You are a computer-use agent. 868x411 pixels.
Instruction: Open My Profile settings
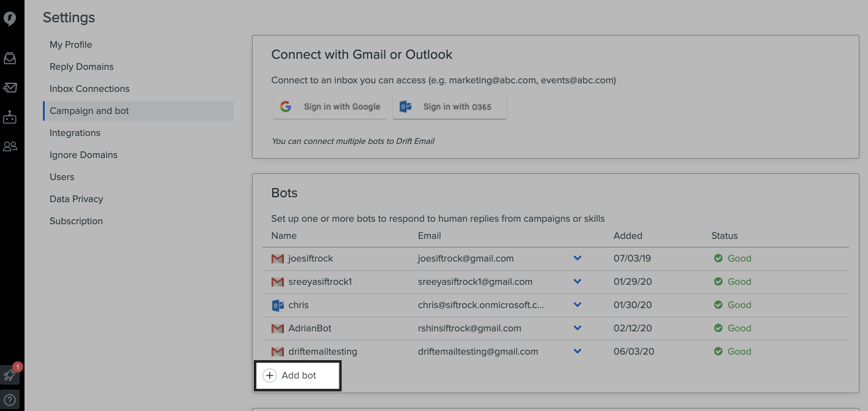[70, 45]
